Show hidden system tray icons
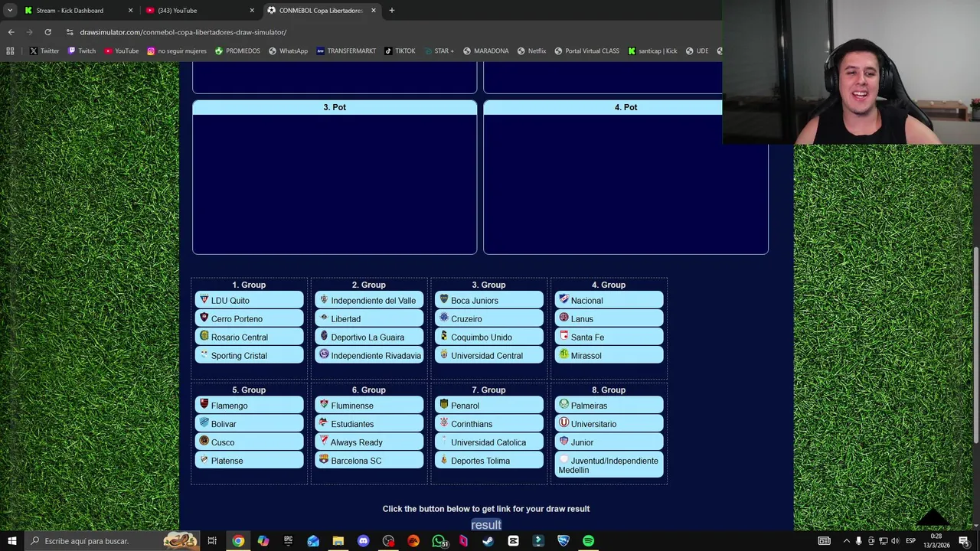980x551 pixels. point(846,541)
